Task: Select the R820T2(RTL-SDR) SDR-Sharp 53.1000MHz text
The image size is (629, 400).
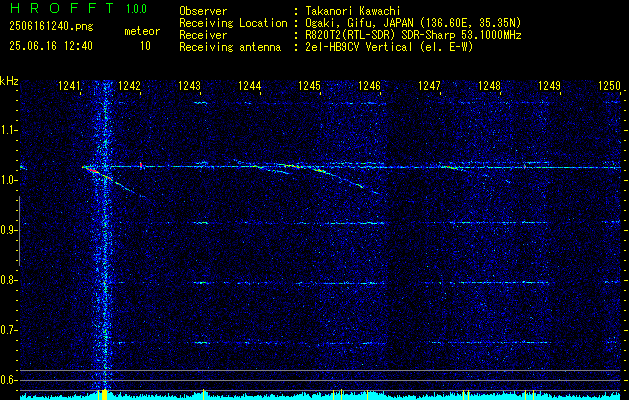Action: [413, 35]
